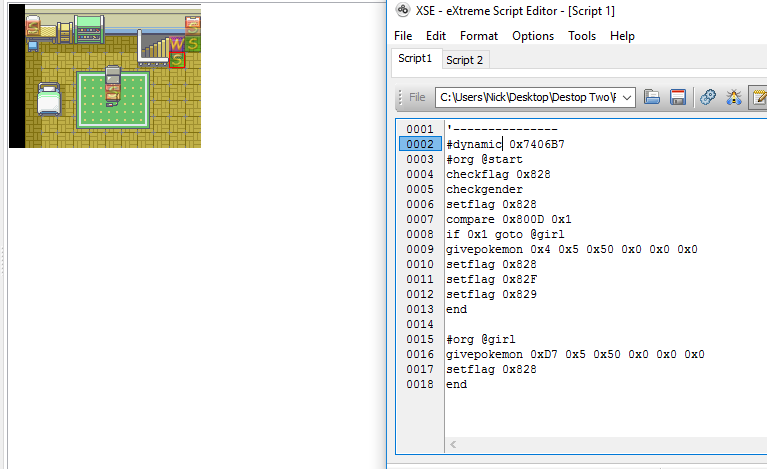Select the red-outlined S script tile on the map
Screen dimensions: 767x469
pyautogui.click(x=177, y=60)
